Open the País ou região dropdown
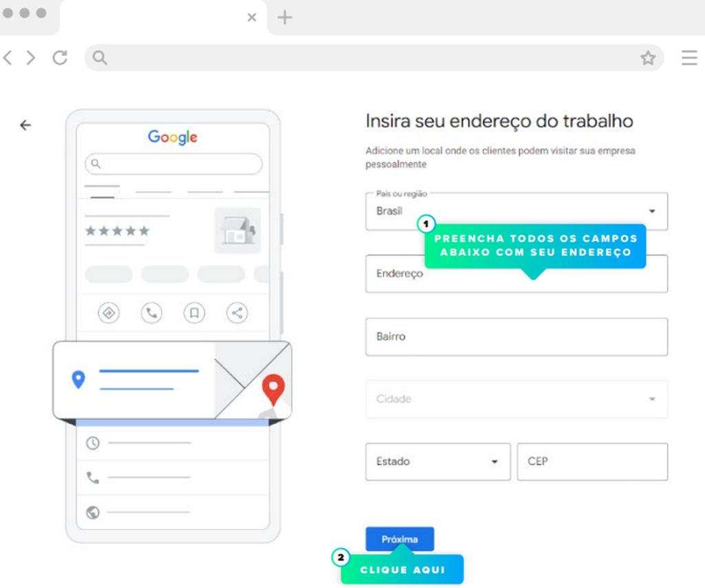705x588 pixels. [516, 211]
